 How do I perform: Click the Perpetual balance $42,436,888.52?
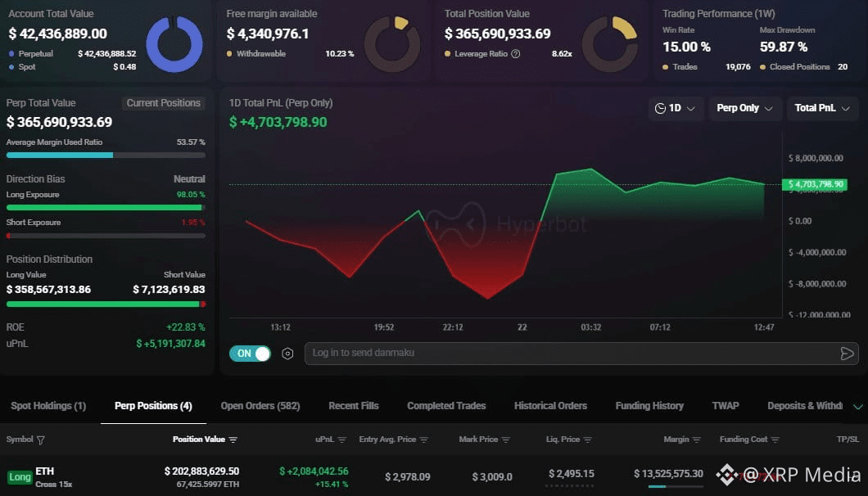(x=106, y=54)
